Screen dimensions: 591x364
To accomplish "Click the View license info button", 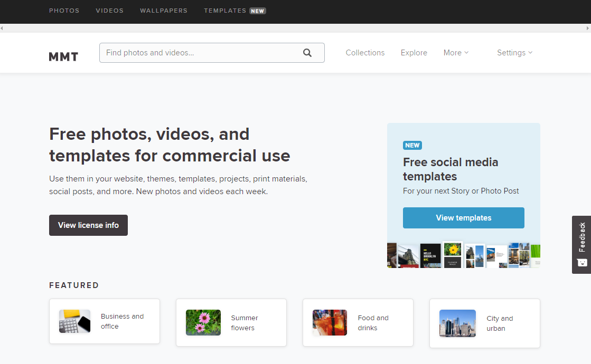I will pyautogui.click(x=88, y=225).
